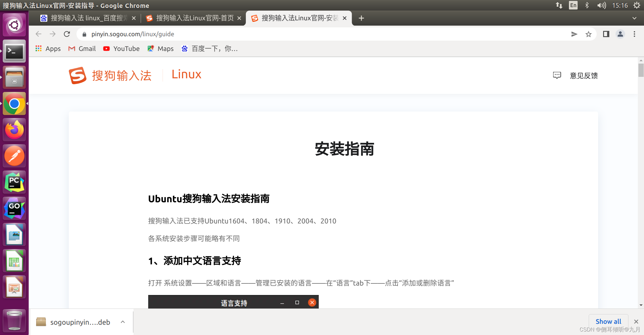Open system power gear menu
The width and height of the screenshot is (644, 335).
pyautogui.click(x=637, y=5)
